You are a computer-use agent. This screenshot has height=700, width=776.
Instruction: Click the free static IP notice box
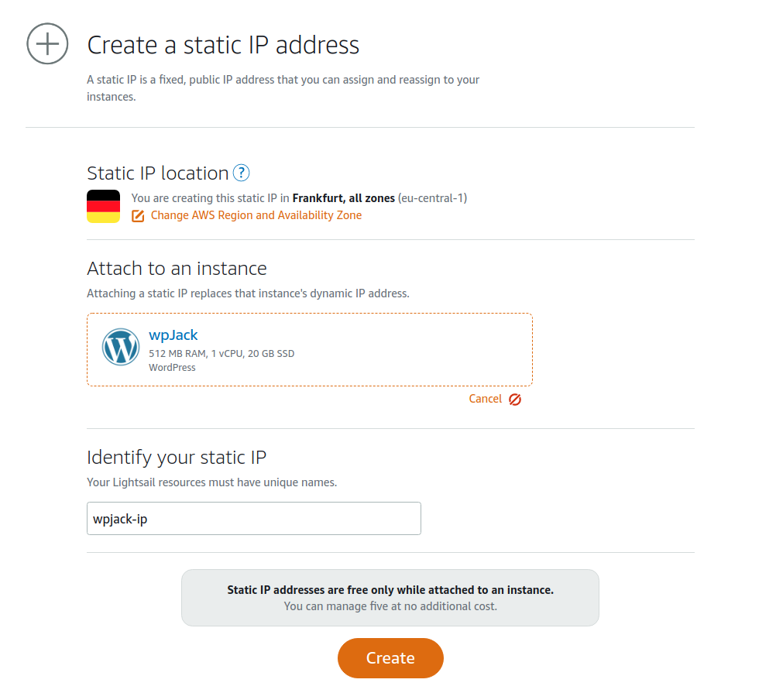coord(390,598)
